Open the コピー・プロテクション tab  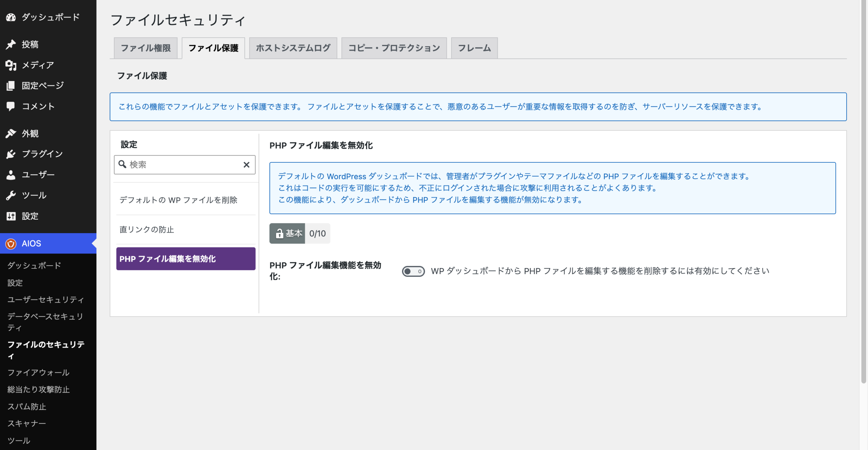pos(394,48)
